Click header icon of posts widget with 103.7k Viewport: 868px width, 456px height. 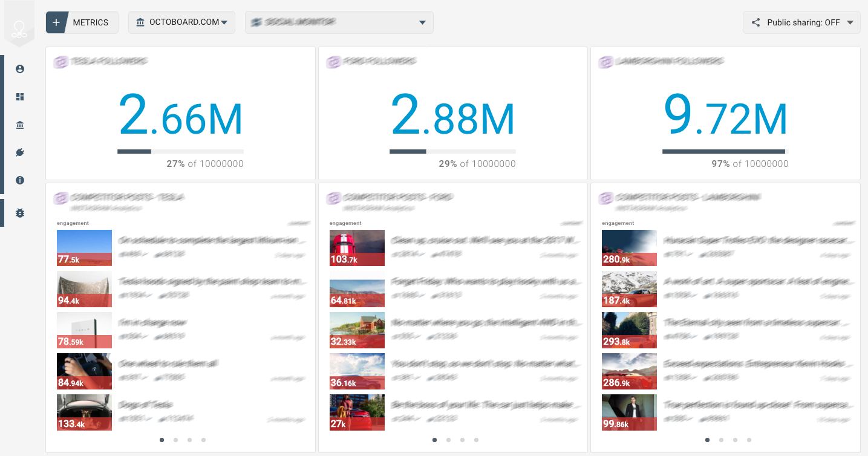click(333, 198)
